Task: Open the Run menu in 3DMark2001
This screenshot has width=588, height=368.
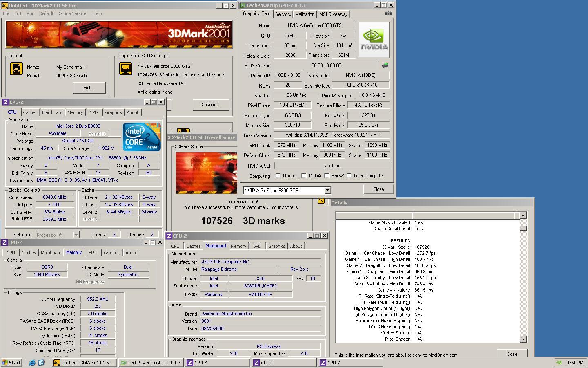Action: point(31,13)
